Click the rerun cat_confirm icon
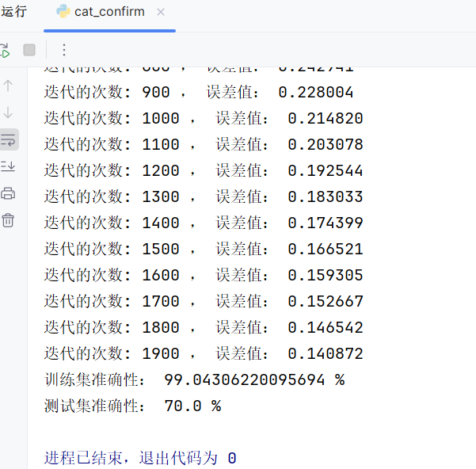 coord(4,51)
